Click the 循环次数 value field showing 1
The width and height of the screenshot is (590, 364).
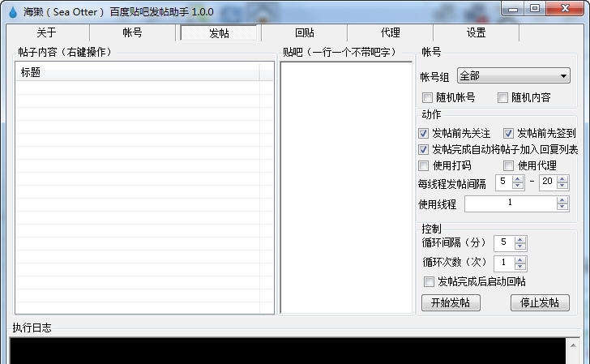click(504, 263)
